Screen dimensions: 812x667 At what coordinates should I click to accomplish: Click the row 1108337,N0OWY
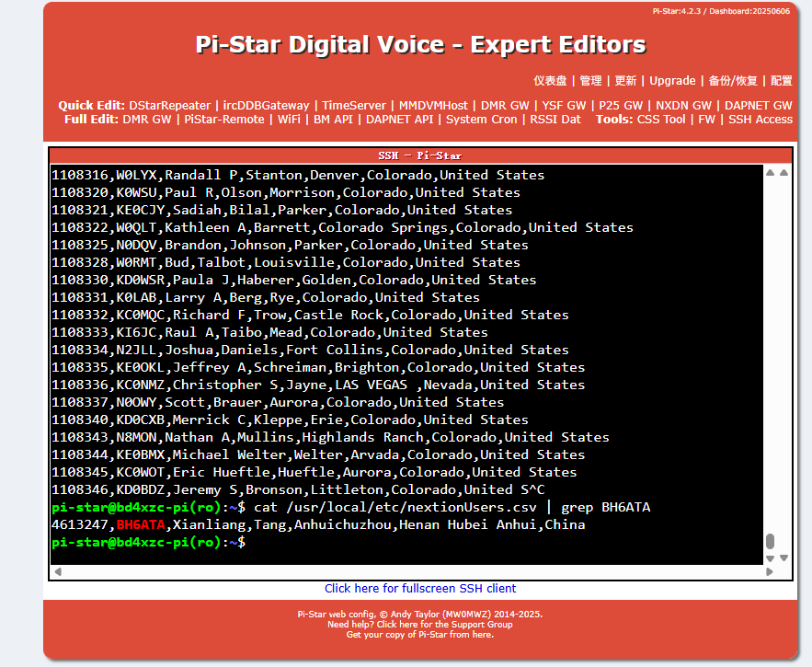[278, 402]
